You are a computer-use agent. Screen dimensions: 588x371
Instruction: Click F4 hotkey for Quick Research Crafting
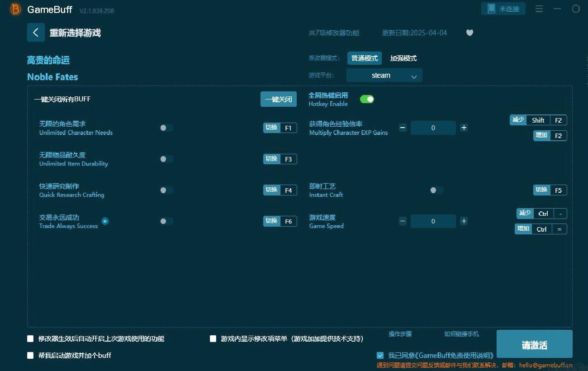[x=280, y=190]
